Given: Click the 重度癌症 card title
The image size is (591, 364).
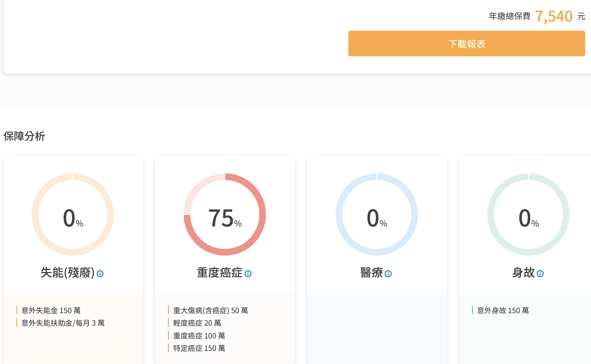Looking at the screenshot, I should (219, 272).
